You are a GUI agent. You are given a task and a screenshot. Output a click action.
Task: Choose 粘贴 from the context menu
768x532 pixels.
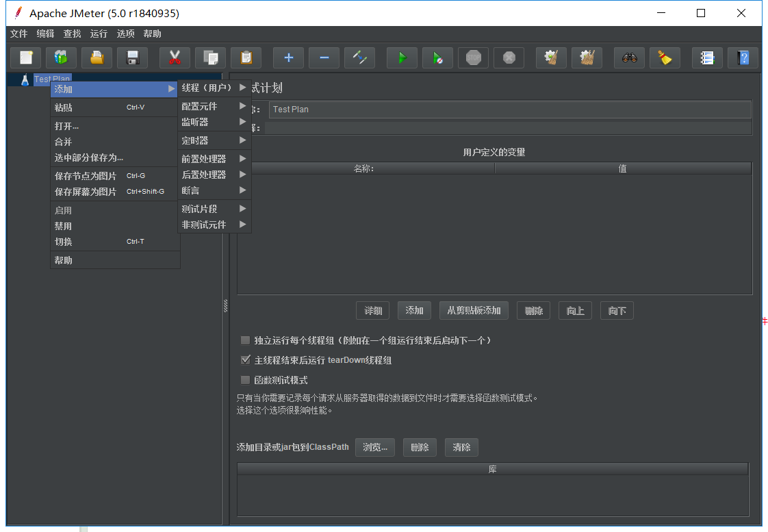pyautogui.click(x=114, y=107)
